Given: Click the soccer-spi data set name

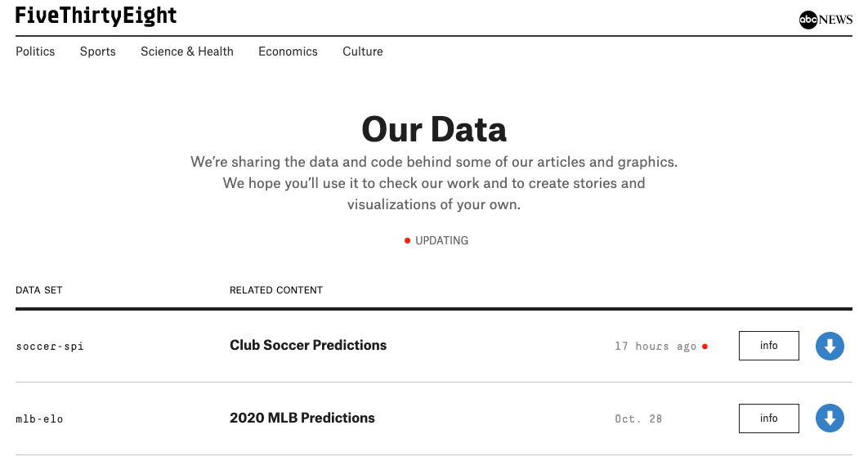Looking at the screenshot, I should click(50, 347).
